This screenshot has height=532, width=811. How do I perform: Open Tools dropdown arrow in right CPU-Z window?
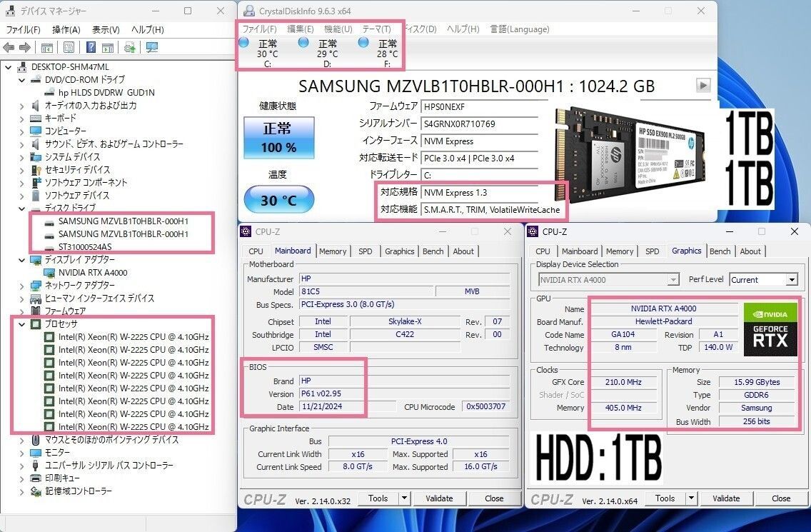point(691,498)
